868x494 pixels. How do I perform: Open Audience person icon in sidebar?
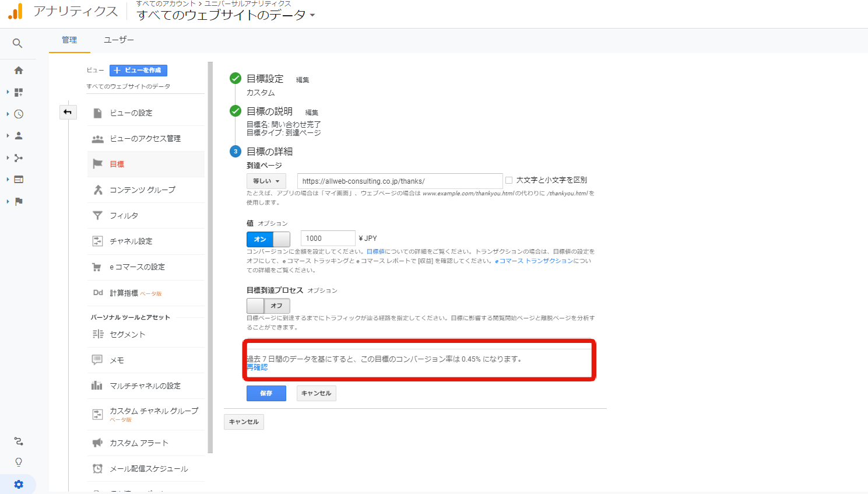tap(19, 136)
